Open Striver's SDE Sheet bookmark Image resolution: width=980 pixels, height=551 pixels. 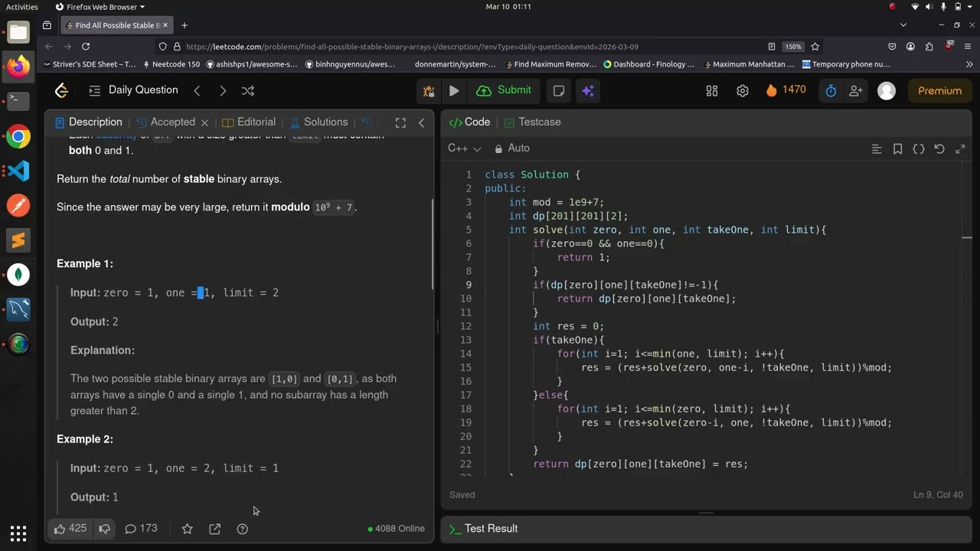coord(89,64)
